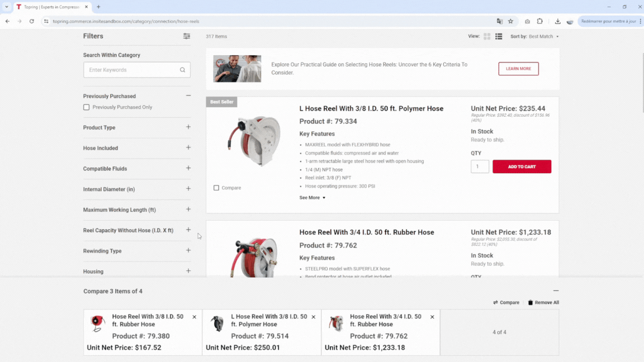
Task: Open Hose Reel 3/4 Rubber Hose title link
Action: pos(366,232)
